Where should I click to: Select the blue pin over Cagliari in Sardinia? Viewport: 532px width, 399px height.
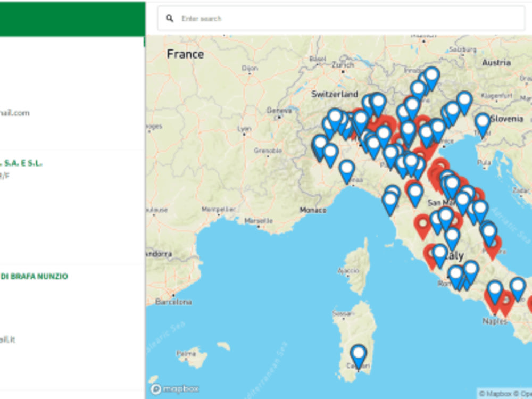(x=358, y=356)
